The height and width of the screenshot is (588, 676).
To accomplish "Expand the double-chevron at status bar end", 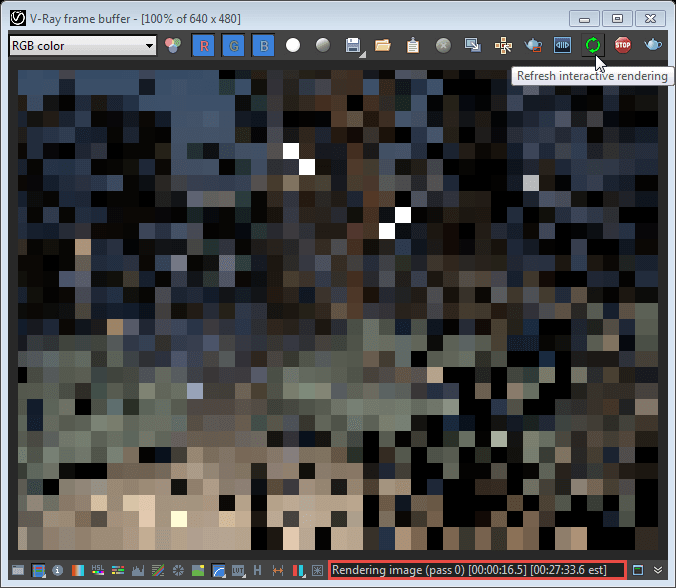I will point(658,570).
